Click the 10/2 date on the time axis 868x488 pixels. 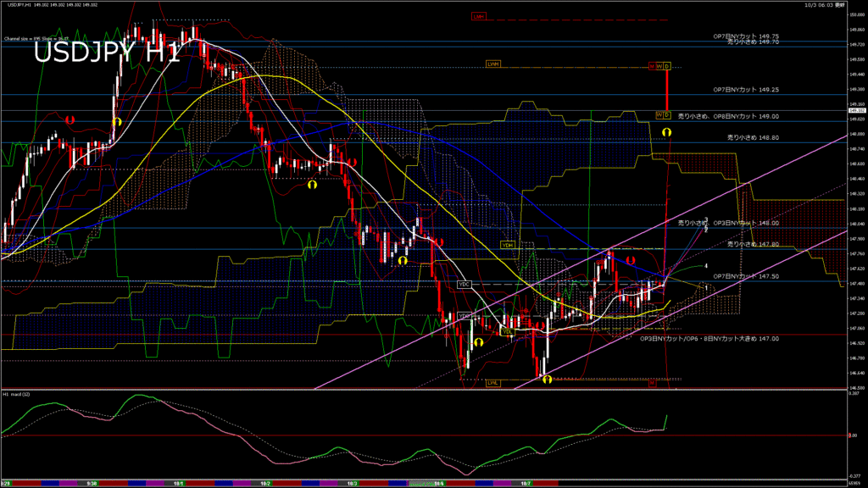tap(265, 484)
